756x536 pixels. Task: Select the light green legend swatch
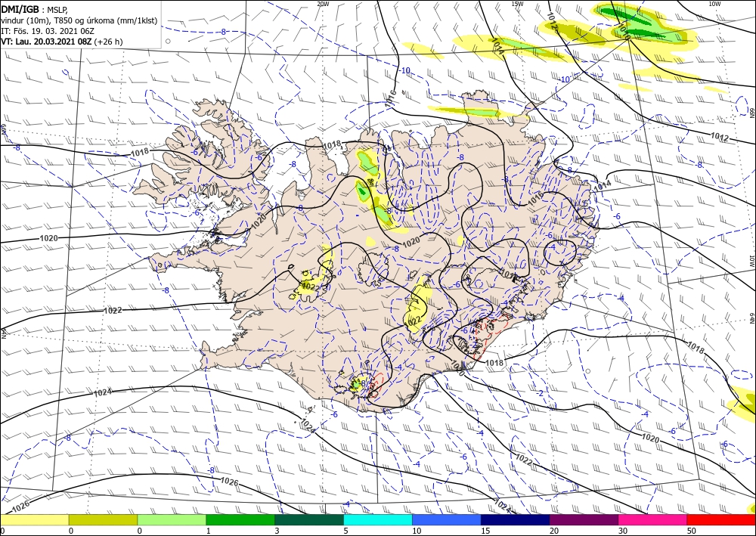point(172,519)
